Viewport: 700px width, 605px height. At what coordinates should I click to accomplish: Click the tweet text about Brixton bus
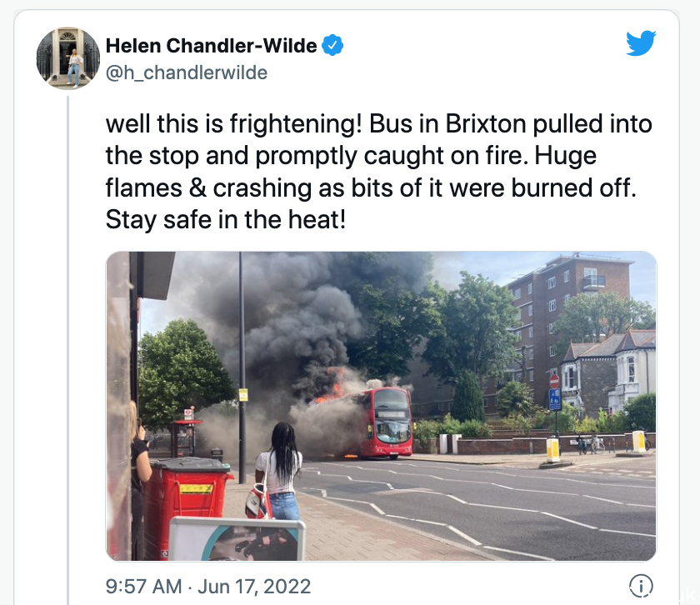coord(378,172)
